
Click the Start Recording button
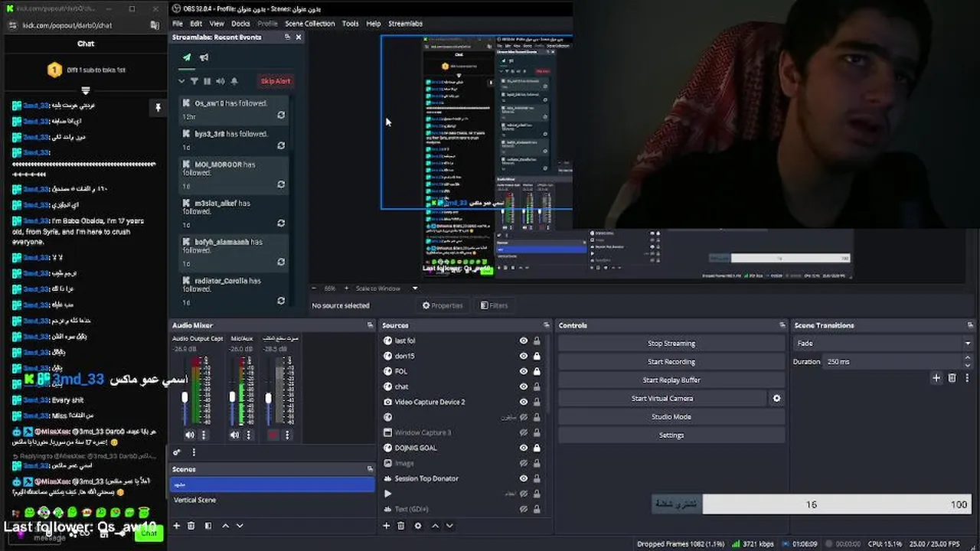671,362
